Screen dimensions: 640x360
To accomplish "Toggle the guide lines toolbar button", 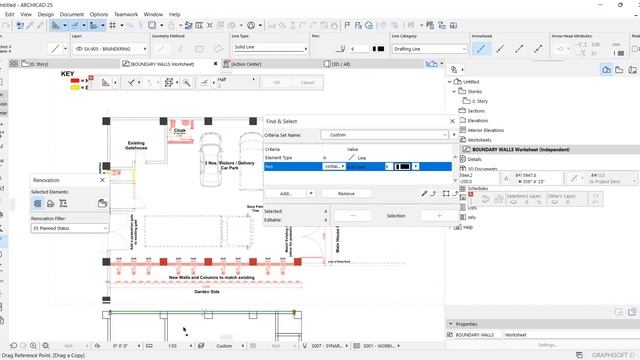I will pyautogui.click(x=56, y=25).
